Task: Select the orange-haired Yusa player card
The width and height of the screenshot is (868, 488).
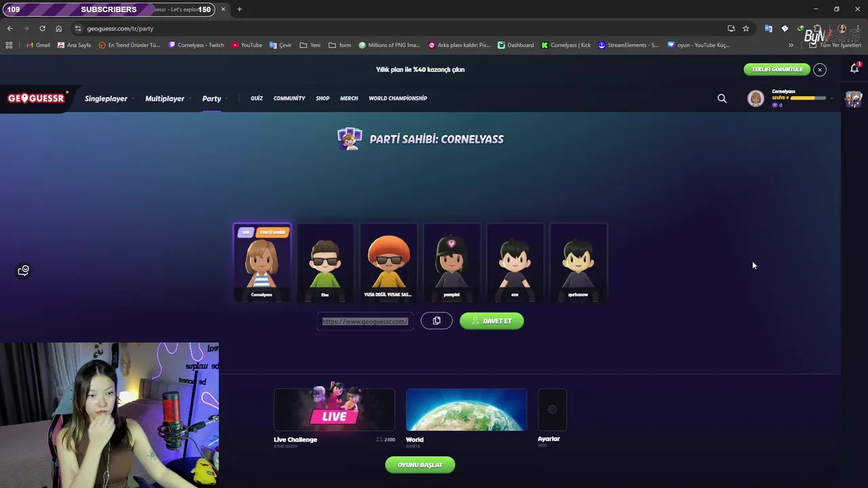Action: point(388,262)
